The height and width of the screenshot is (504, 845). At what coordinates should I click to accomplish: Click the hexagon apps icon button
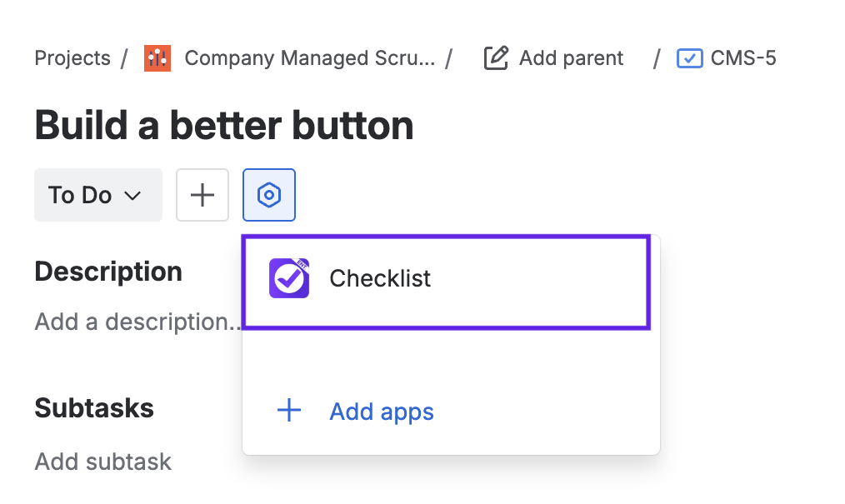point(268,195)
